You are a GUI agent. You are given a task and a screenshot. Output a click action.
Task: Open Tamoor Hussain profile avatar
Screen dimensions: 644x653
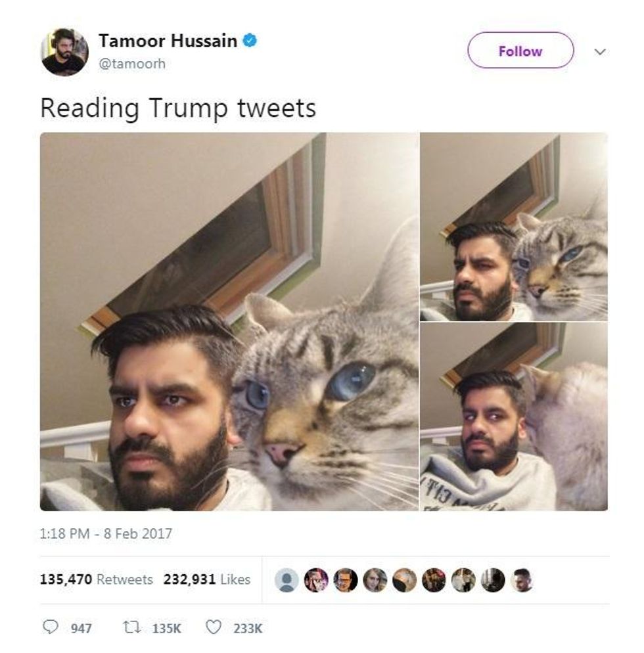[x=64, y=52]
